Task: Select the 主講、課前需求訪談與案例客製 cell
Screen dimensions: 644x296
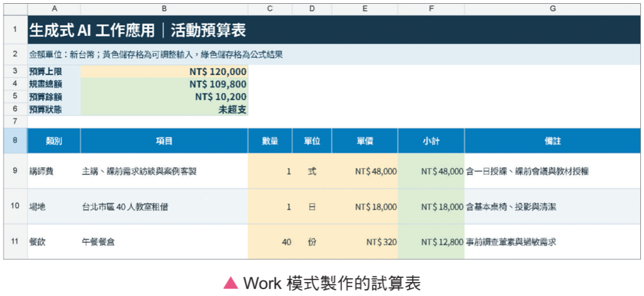Action: [x=164, y=171]
